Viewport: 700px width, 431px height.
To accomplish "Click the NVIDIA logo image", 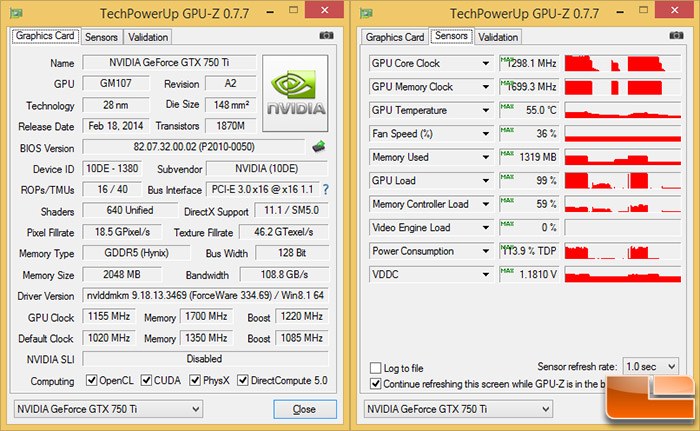I will tap(295, 93).
